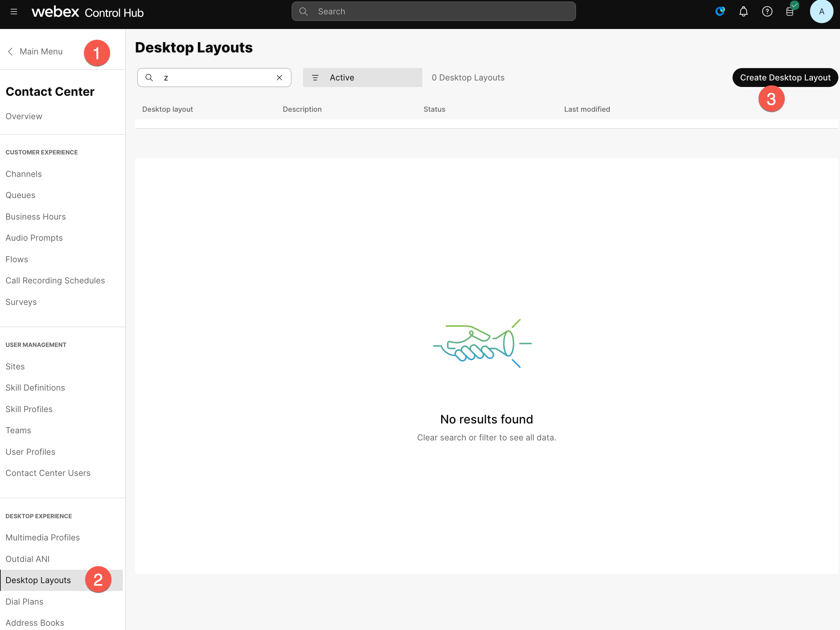This screenshot has width=840, height=630.
Task: Open the notifications bell icon
Action: click(x=743, y=11)
